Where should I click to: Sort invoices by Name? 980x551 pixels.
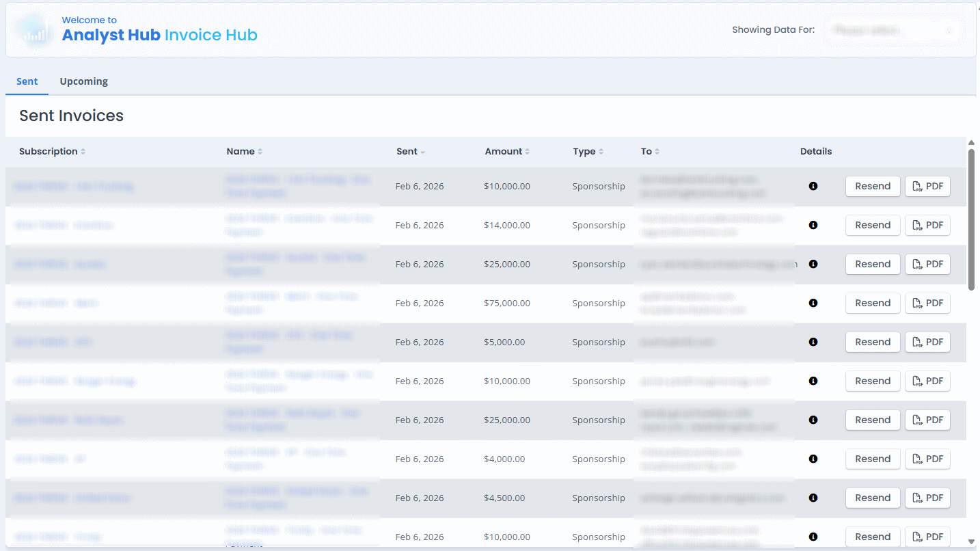pyautogui.click(x=244, y=151)
